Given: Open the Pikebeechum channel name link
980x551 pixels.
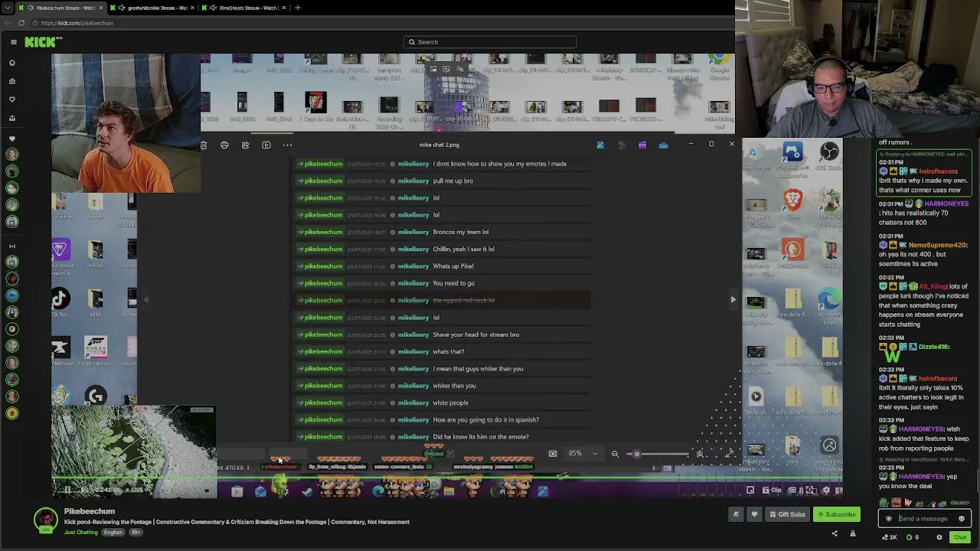Looking at the screenshot, I should click(x=90, y=511).
